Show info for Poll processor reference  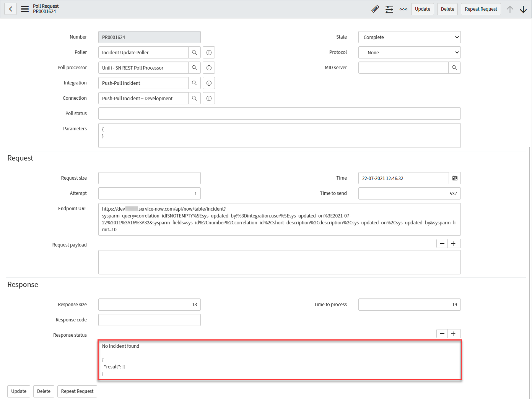point(209,68)
